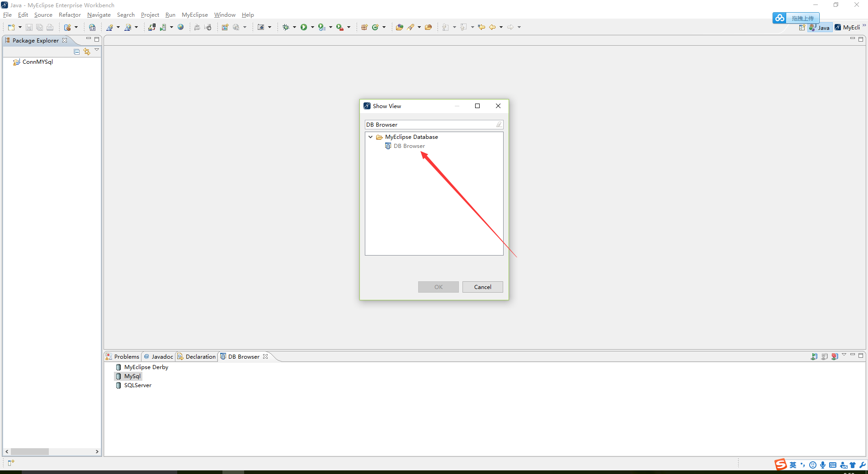This screenshot has width=868, height=474.
Task: Select MyEclipse Derby connection in DB Browser
Action: click(142, 367)
